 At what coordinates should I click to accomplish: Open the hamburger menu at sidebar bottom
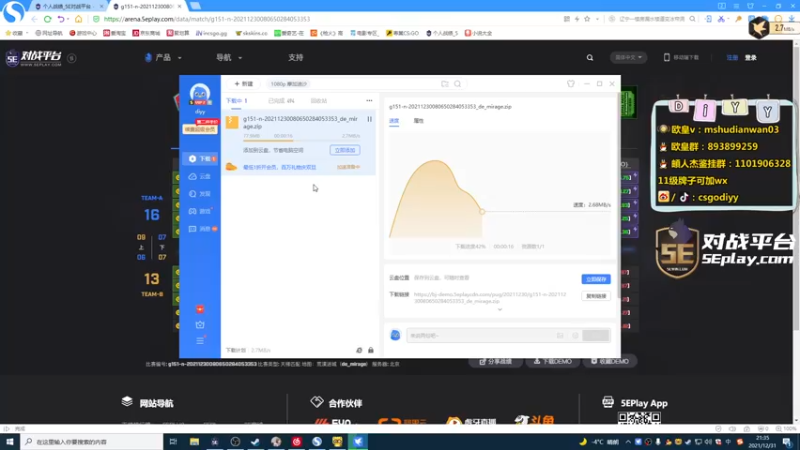coord(200,340)
